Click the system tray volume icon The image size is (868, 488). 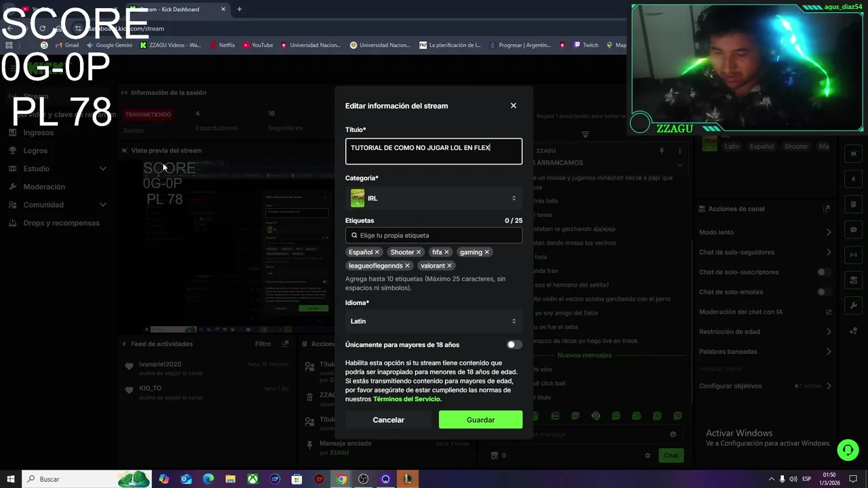coord(793,479)
